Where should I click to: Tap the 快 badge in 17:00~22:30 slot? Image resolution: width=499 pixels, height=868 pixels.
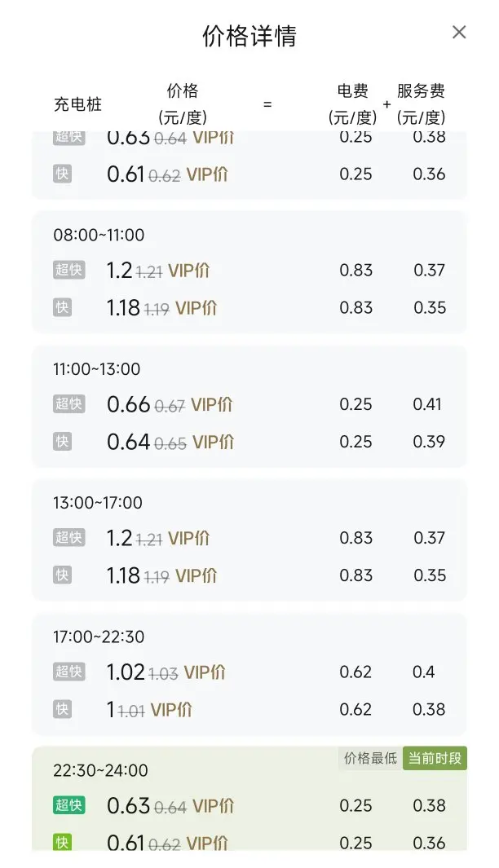(62, 709)
